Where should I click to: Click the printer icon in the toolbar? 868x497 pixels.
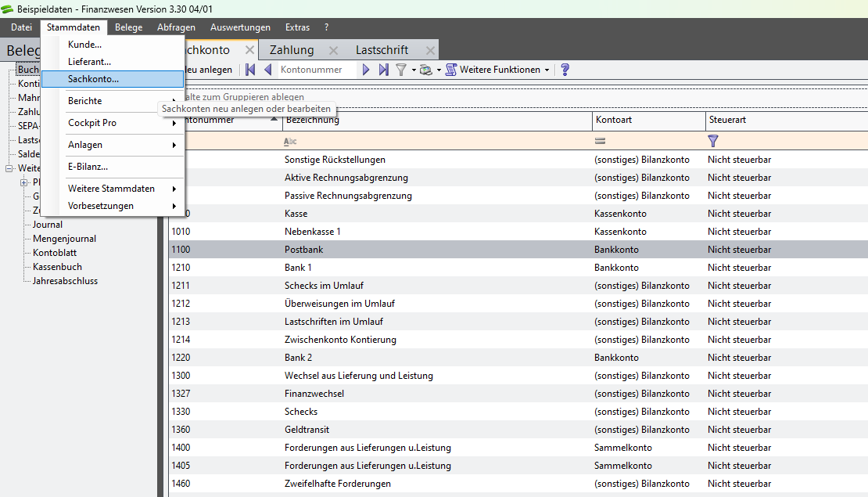click(x=425, y=70)
